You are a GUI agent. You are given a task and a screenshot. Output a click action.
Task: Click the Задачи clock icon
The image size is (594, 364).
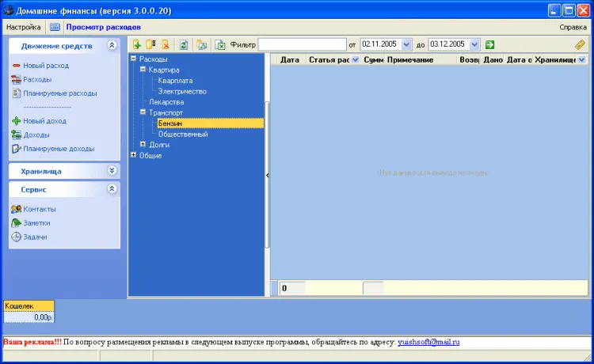point(17,237)
